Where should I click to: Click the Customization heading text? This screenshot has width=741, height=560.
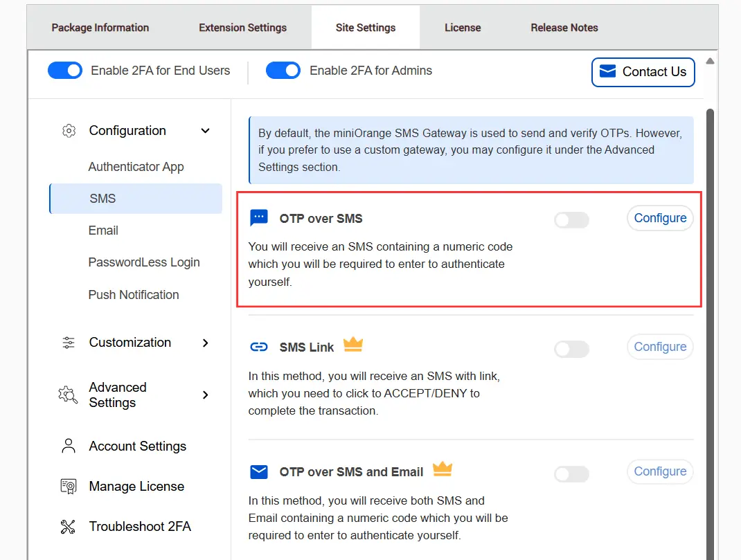click(130, 343)
